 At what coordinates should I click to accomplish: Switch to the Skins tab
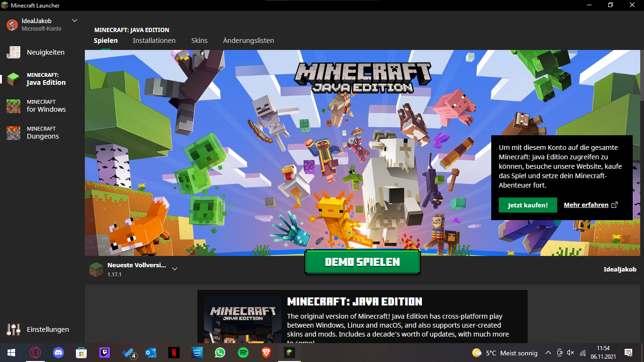click(x=199, y=41)
